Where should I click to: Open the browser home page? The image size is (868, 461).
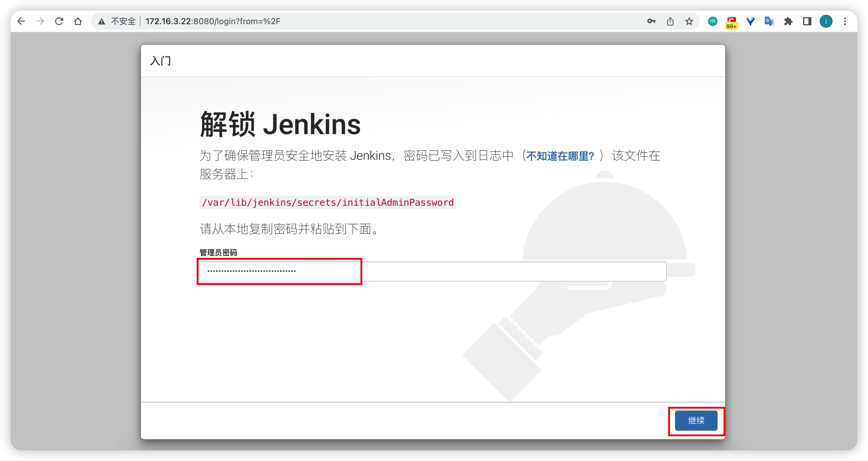tap(78, 21)
